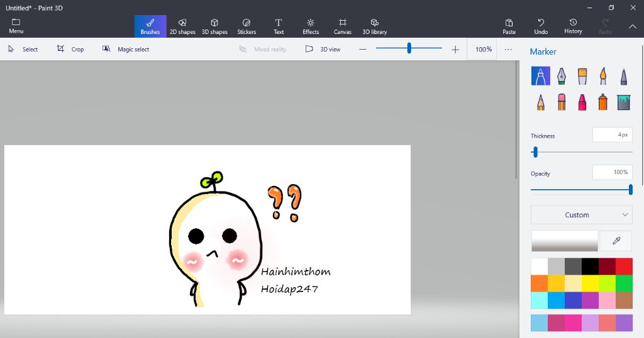Screen dimensions: 644x338
Task: Click the Undo button
Action: [541, 26]
